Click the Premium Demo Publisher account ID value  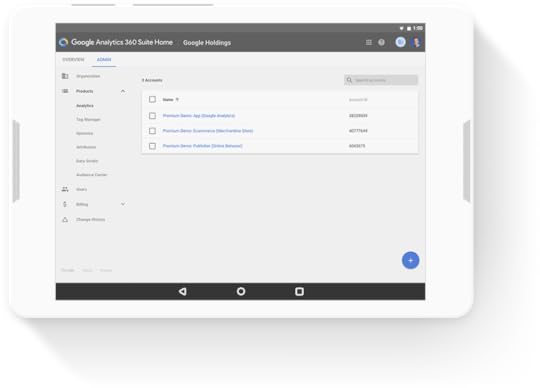[357, 146]
